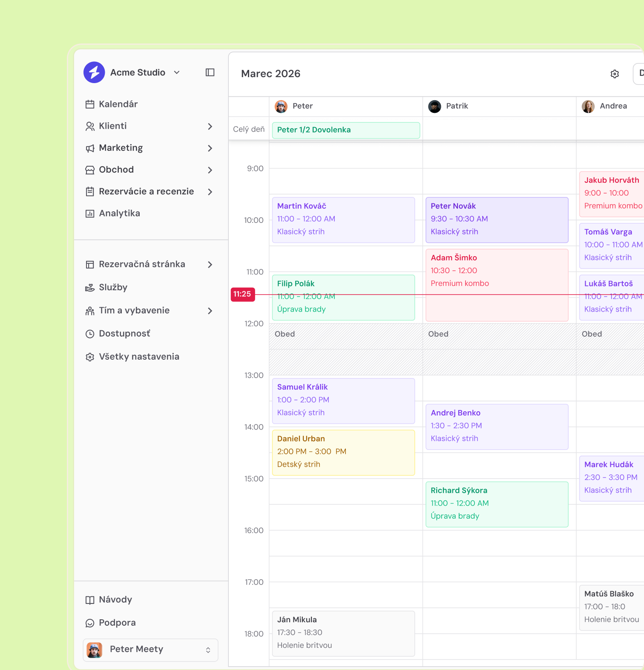Viewport: 644px width, 670px height.
Task: Open Rezervácie a recenzie menu item
Action: pos(146,192)
